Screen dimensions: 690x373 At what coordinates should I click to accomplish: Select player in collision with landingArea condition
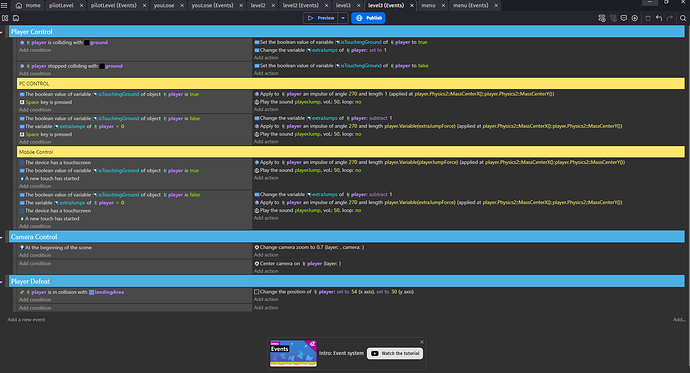click(x=71, y=292)
